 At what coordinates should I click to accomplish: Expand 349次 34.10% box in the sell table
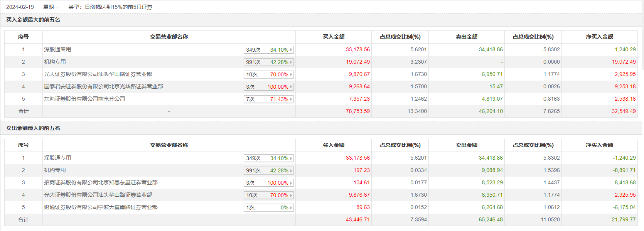click(x=268, y=158)
